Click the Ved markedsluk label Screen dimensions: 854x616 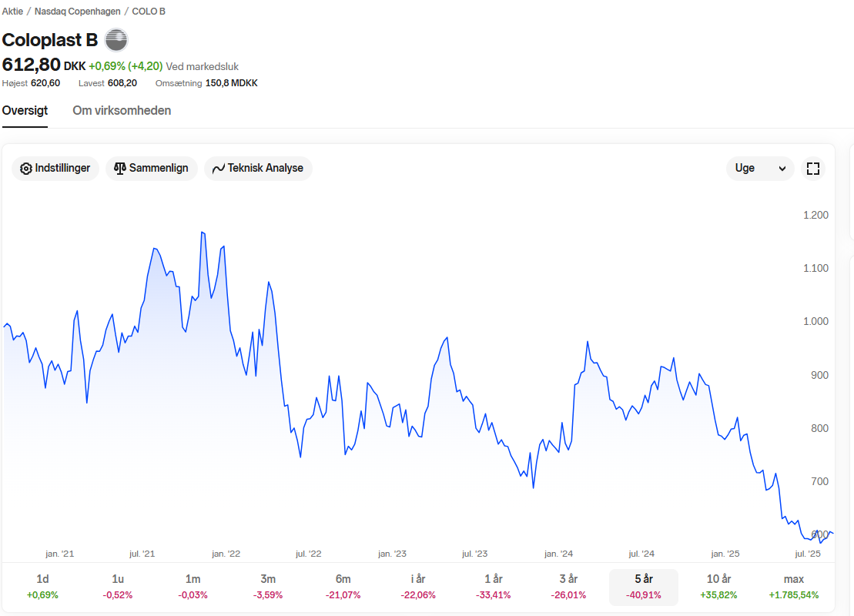tap(202, 66)
